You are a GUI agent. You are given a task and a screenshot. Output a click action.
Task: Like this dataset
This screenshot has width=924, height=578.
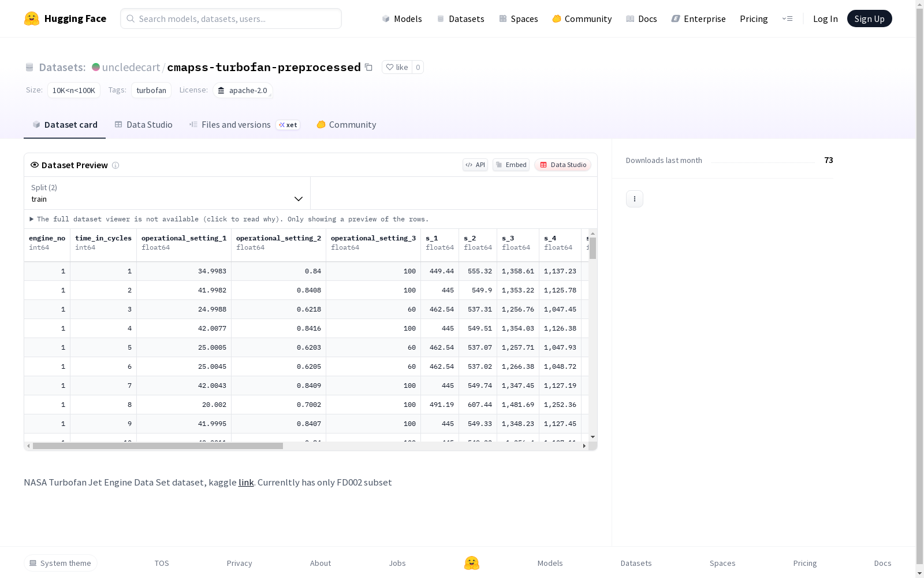point(397,67)
